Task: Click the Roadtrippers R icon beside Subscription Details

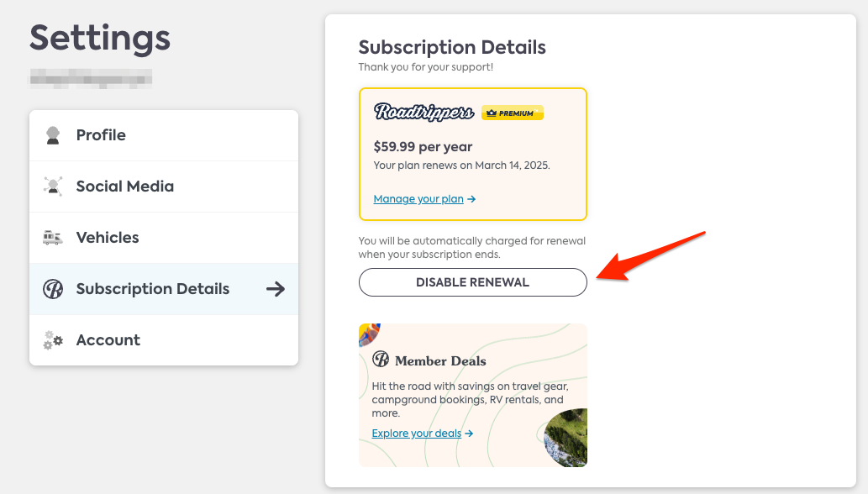Action: pos(53,289)
